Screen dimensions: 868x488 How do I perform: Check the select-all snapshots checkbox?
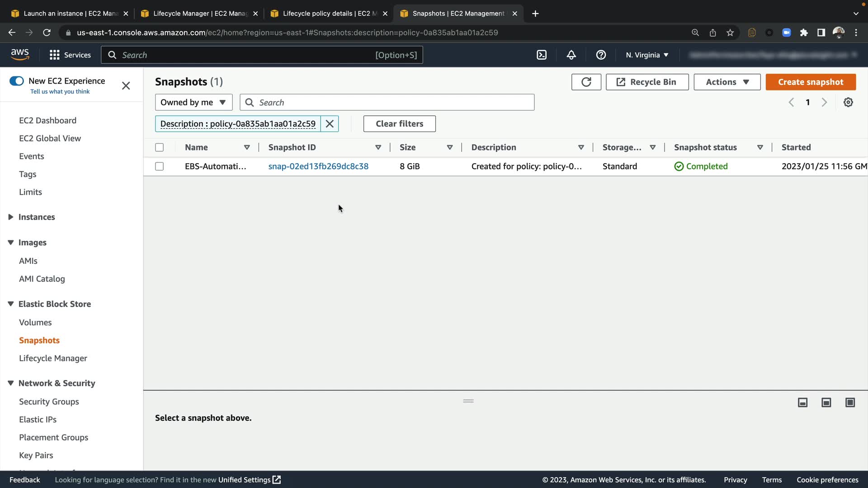[x=159, y=147]
